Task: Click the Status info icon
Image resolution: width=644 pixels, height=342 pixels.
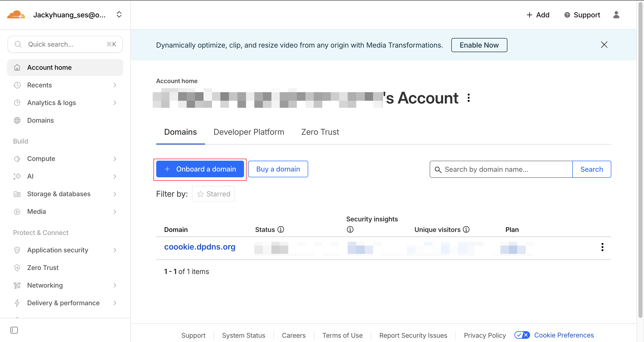Action: tap(281, 229)
